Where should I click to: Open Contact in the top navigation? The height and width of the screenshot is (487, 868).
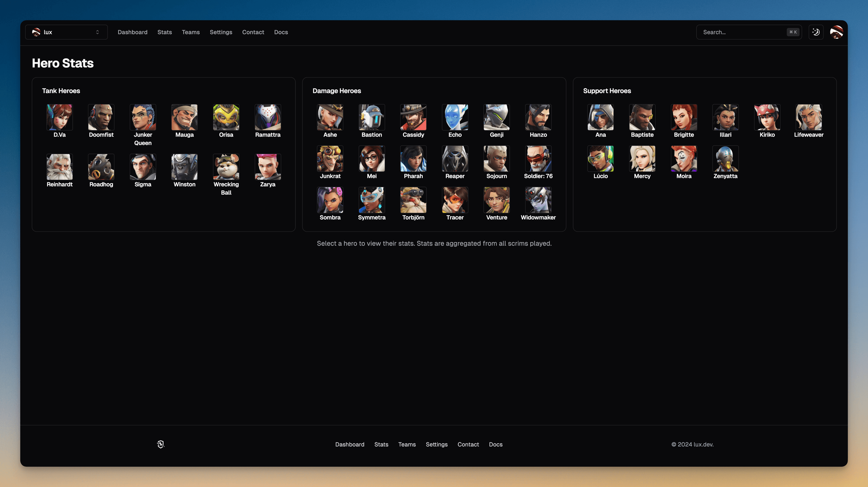[x=253, y=32]
